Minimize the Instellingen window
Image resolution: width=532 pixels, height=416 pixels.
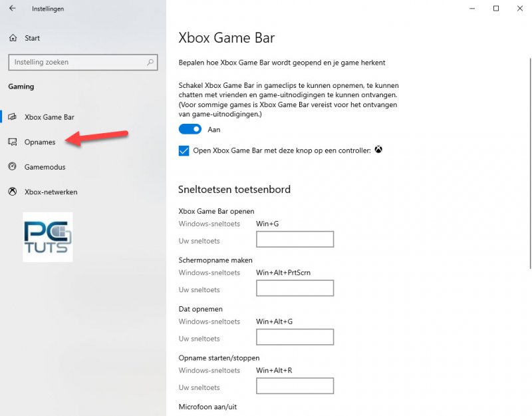point(472,9)
